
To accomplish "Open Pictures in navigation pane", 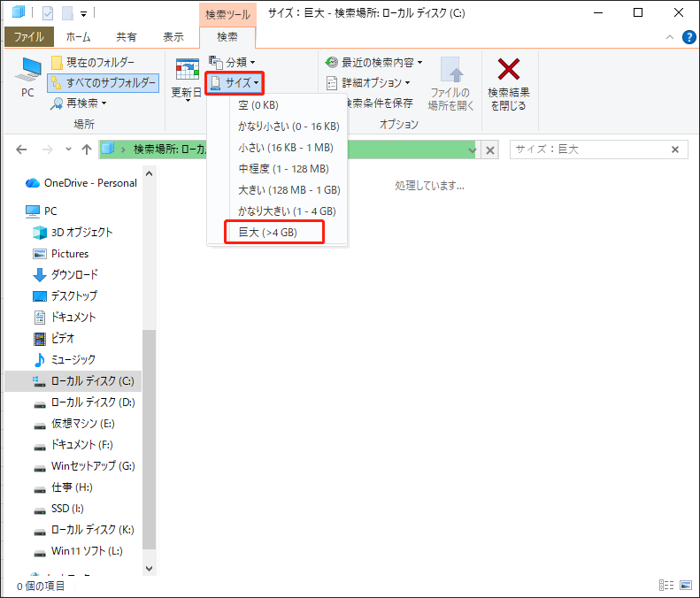I will point(61,254).
